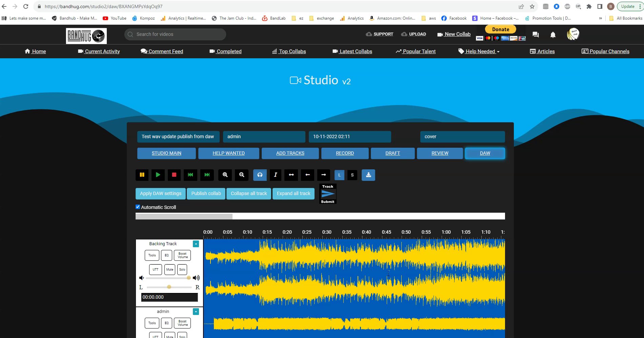Solo the Backing Track
Screen dimensions: 644x338
[x=182, y=270]
